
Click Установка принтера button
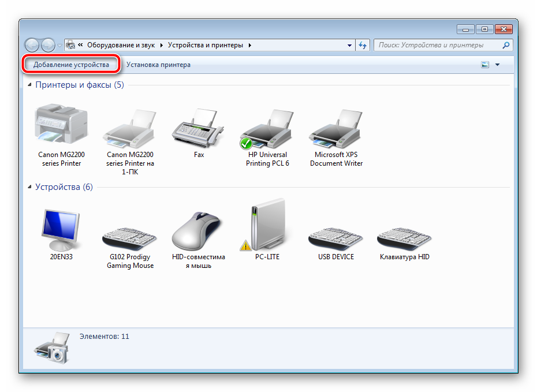point(158,65)
